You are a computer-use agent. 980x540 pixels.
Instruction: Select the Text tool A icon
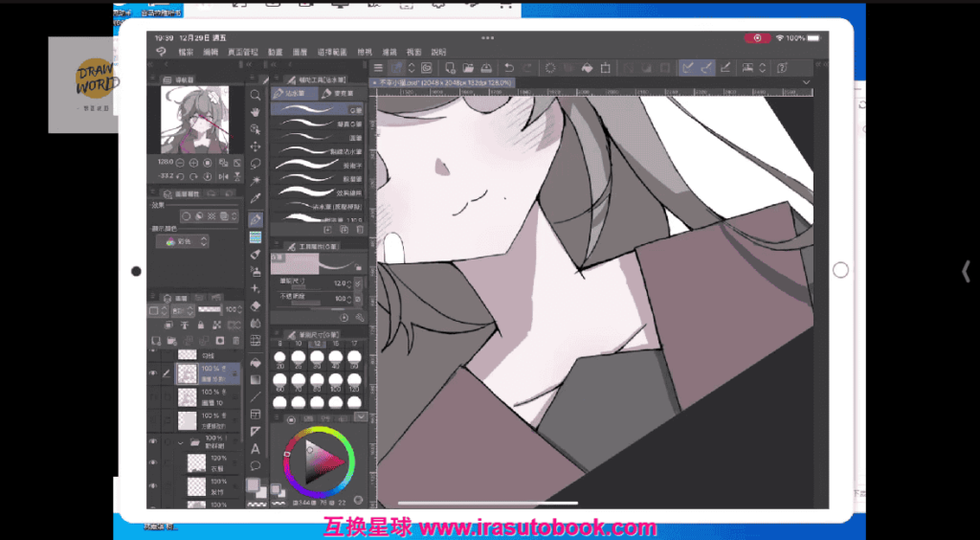click(255, 448)
